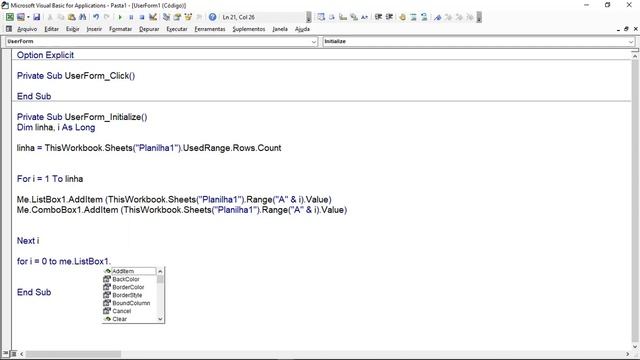Switch to Procedure View at bottom left
Screen dimensions: 640x360
[x=5, y=353]
